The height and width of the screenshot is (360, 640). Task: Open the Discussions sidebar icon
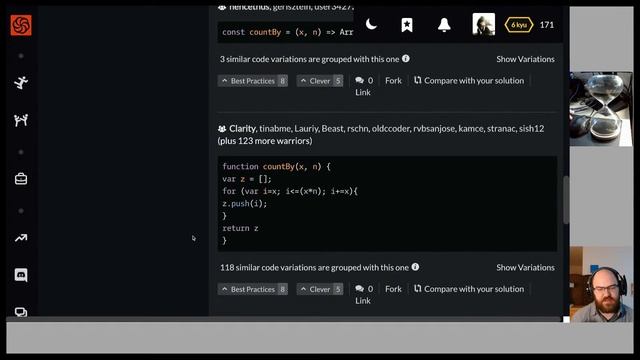[x=21, y=312]
